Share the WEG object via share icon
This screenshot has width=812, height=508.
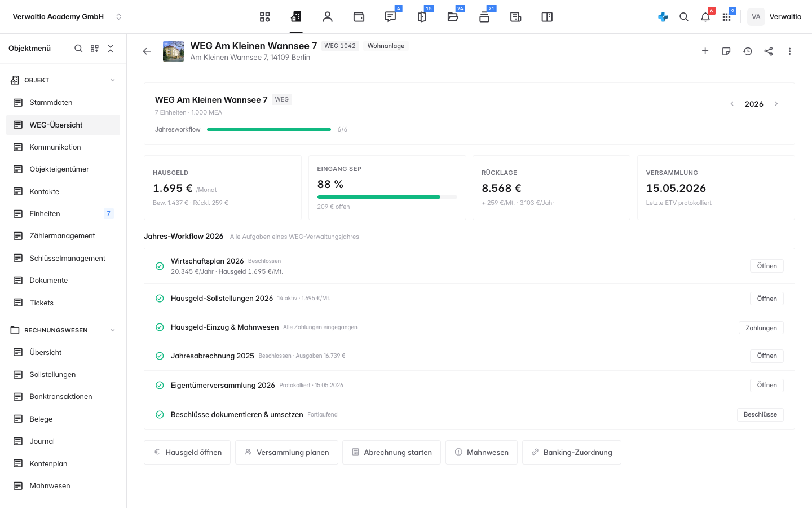pyautogui.click(x=769, y=51)
